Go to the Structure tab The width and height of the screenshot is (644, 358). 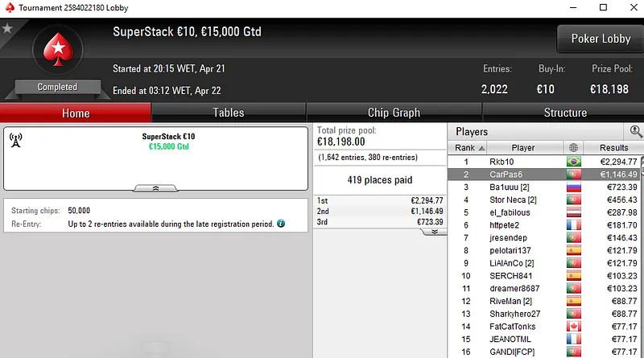(x=565, y=113)
